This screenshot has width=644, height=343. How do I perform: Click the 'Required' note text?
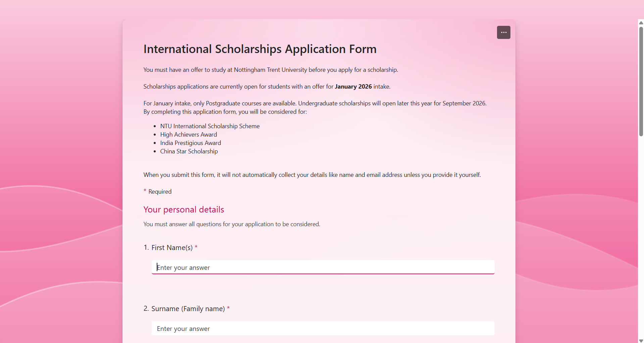160,192
